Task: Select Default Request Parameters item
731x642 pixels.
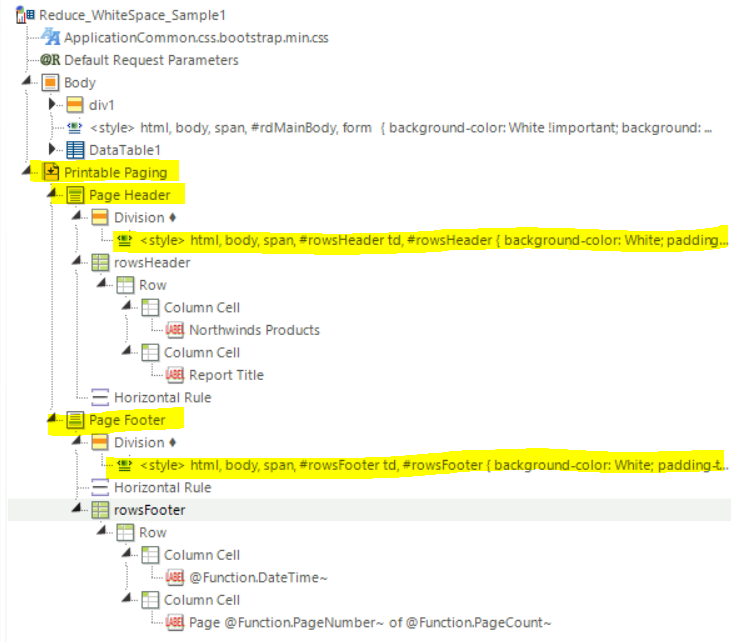Action: click(x=151, y=60)
